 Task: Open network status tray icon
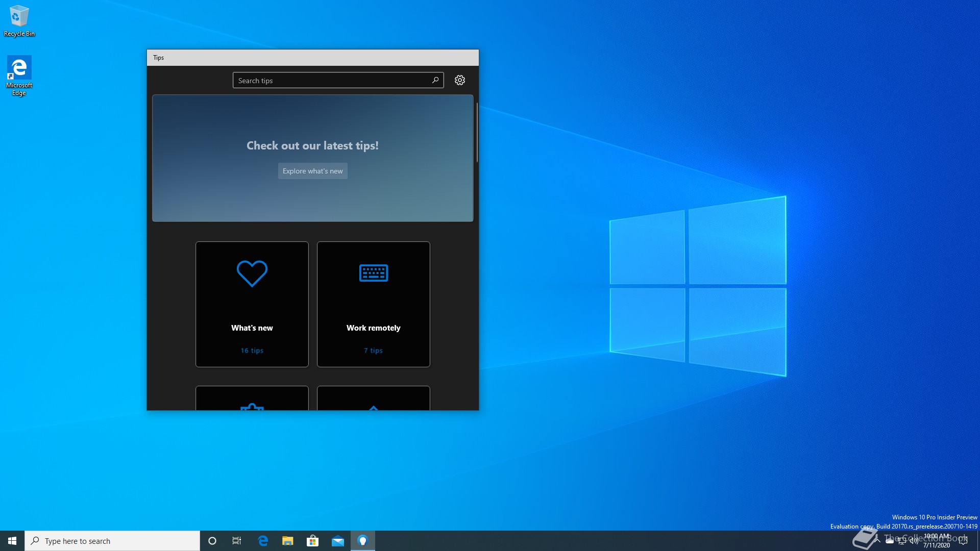pyautogui.click(x=902, y=541)
